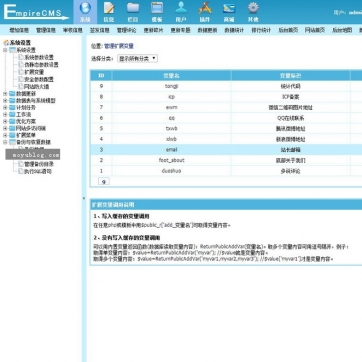Screen dimensions: 362x362
Task: Click the icp variable name cell
Action: coord(172,97)
